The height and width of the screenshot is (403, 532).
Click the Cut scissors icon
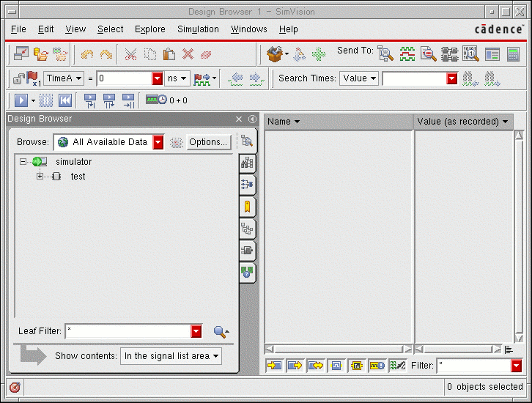pyautogui.click(x=130, y=54)
